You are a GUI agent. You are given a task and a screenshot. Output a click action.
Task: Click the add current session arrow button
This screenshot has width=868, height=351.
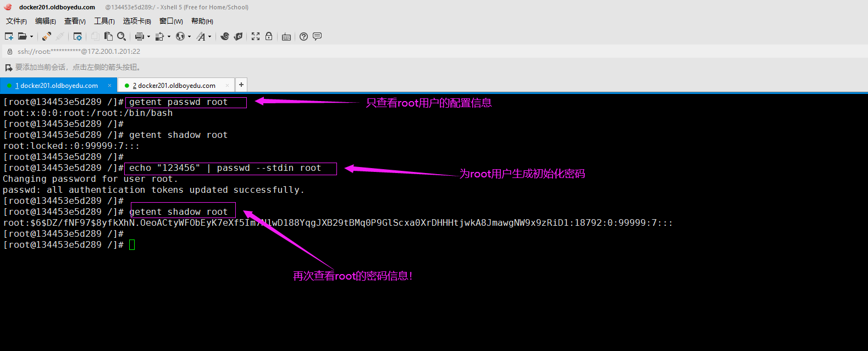pyautogui.click(x=8, y=68)
